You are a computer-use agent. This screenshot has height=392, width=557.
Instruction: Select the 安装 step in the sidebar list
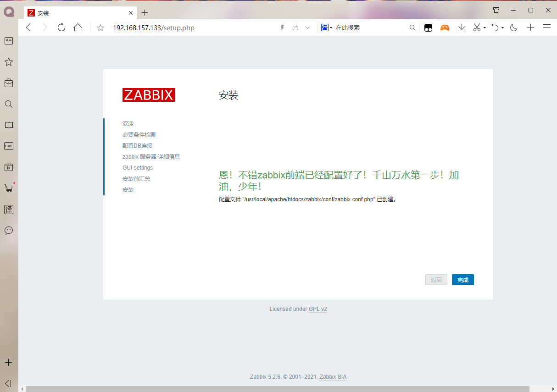coord(128,190)
